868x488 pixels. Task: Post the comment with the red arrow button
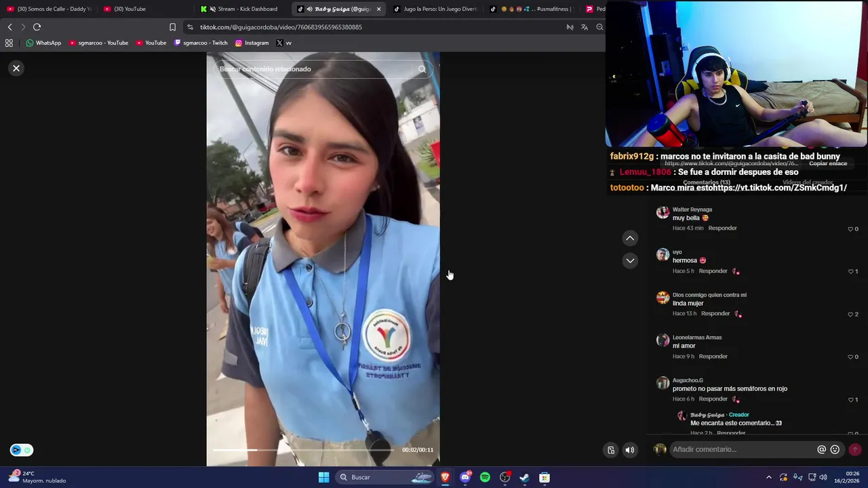tap(854, 449)
